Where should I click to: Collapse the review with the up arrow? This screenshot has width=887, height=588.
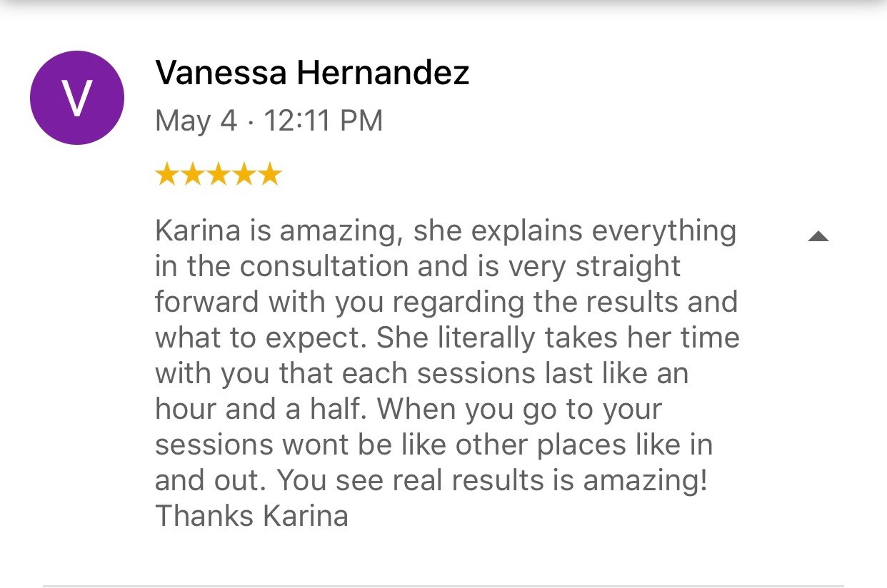point(818,236)
